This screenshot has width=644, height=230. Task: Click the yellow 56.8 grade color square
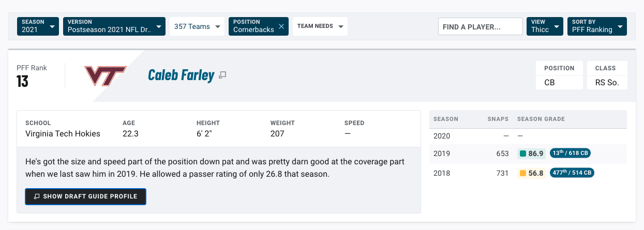click(x=523, y=173)
